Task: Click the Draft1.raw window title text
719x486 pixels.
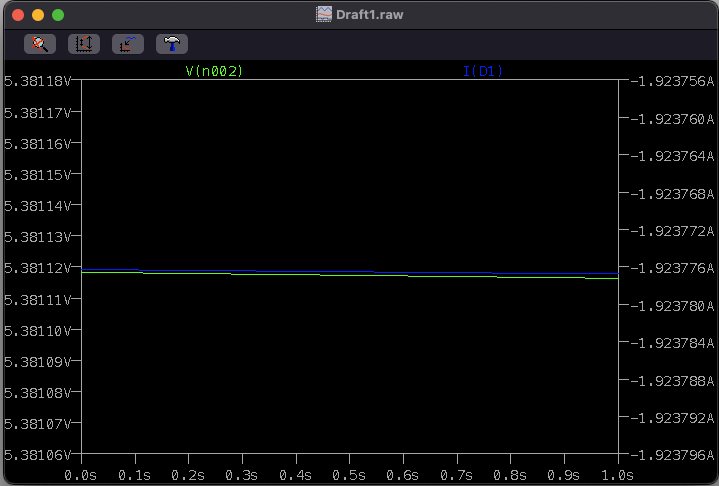Action: click(x=370, y=15)
